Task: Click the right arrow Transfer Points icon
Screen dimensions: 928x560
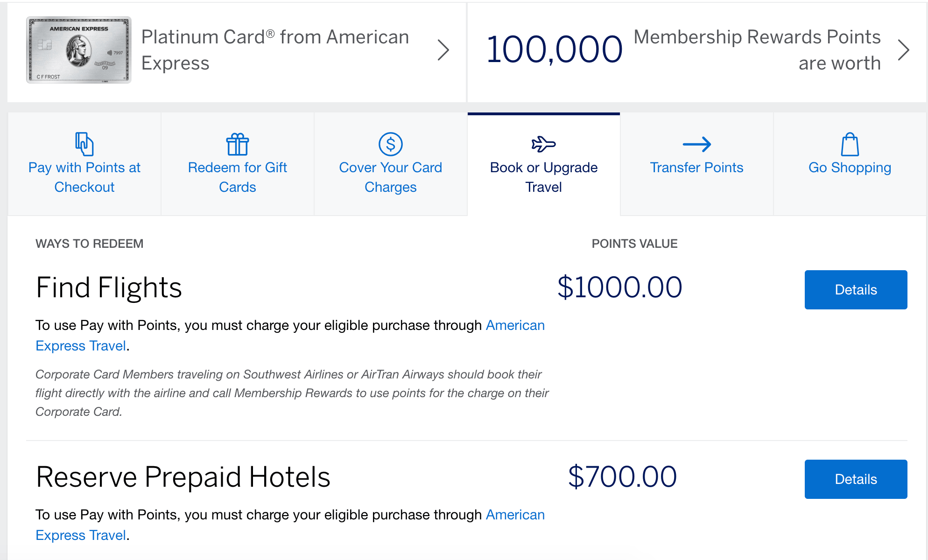Action: pos(696,144)
